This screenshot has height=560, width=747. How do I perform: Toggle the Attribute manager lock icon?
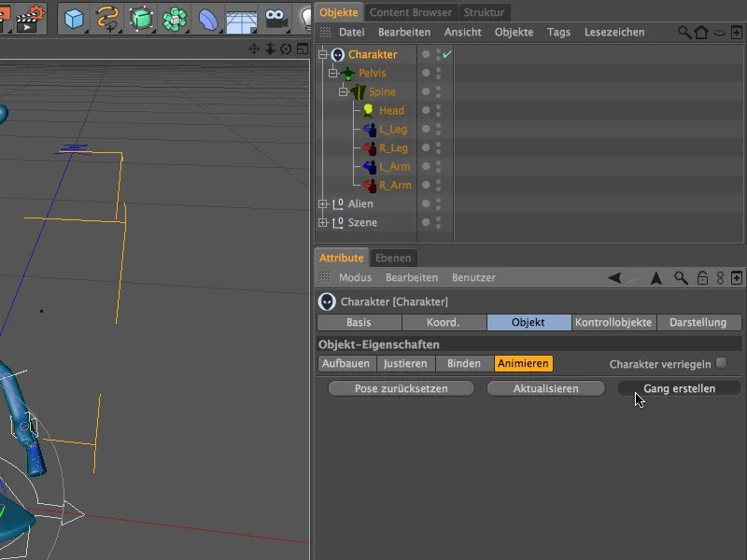tap(702, 277)
